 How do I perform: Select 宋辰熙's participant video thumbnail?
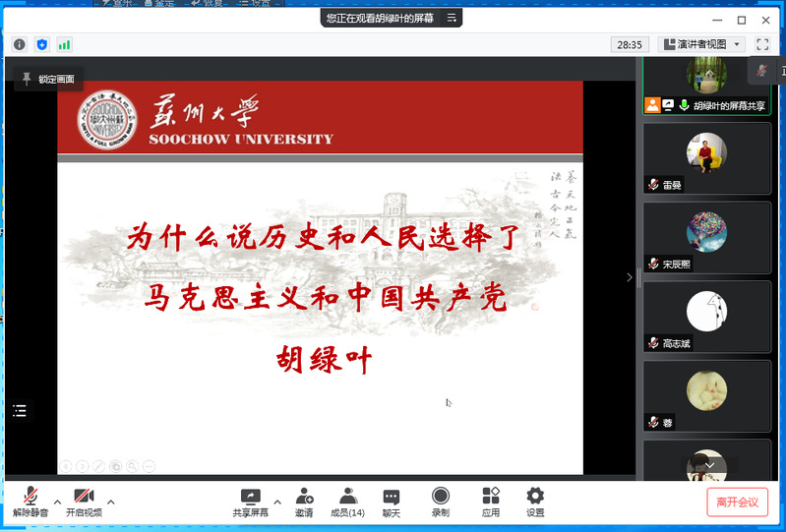(x=706, y=236)
